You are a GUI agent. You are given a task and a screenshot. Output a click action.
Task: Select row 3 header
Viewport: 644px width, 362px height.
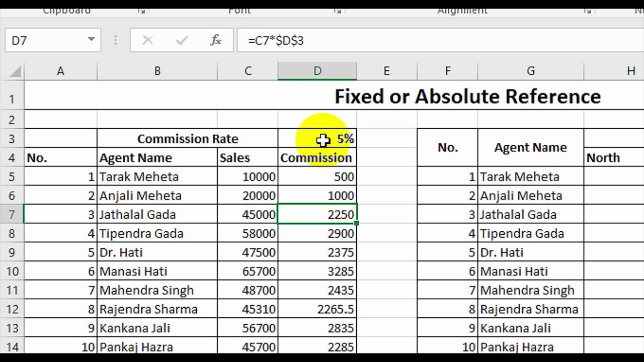(x=12, y=139)
